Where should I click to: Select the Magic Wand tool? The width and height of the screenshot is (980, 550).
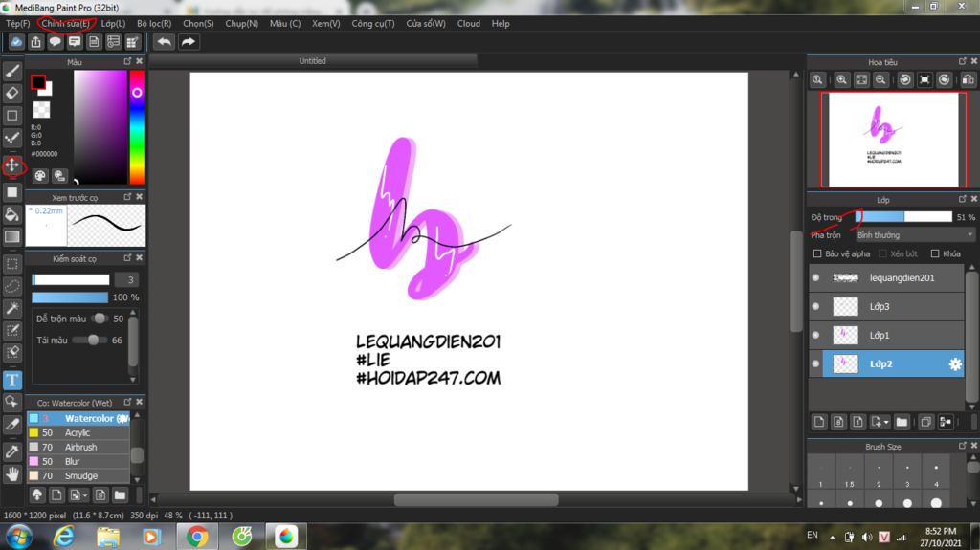(11, 308)
